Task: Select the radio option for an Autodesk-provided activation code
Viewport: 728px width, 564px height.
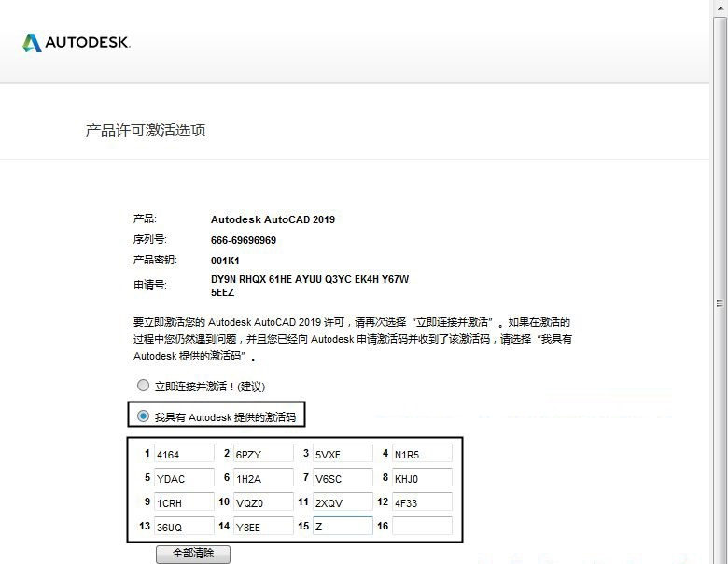Action: pyautogui.click(x=143, y=416)
